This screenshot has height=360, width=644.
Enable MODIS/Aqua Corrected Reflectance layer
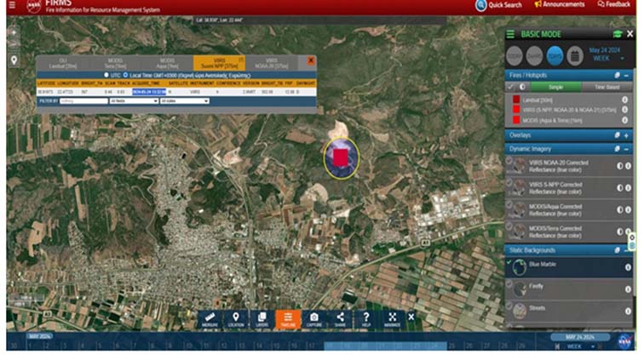pyautogui.click(x=509, y=204)
